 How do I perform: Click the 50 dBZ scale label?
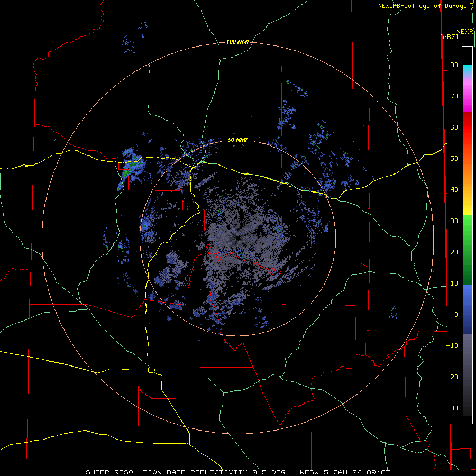click(454, 159)
